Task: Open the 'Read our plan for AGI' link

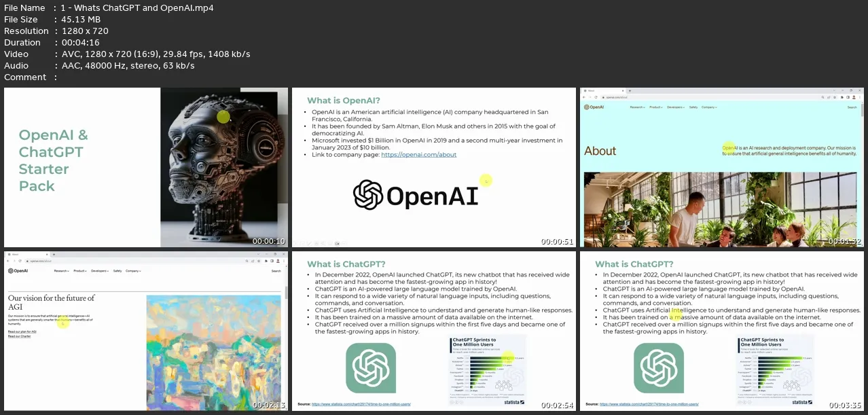Action: [x=22, y=331]
